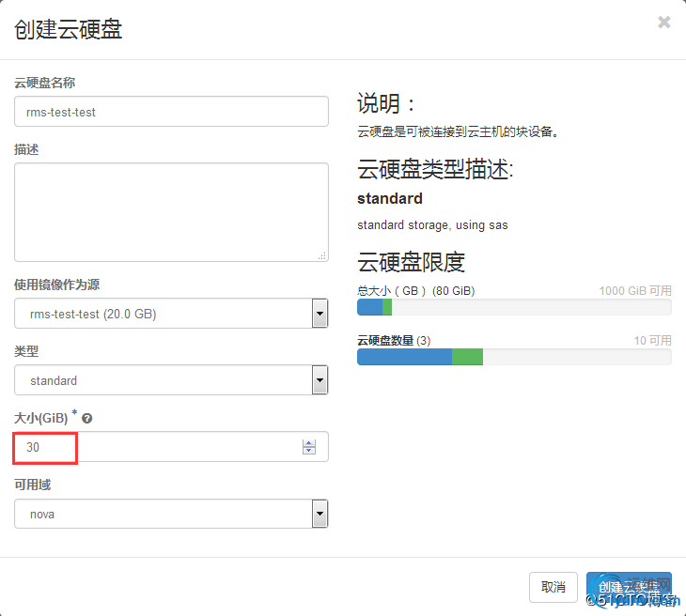
Task: Click the 使用镜像作为源 label
Action: 57,285
